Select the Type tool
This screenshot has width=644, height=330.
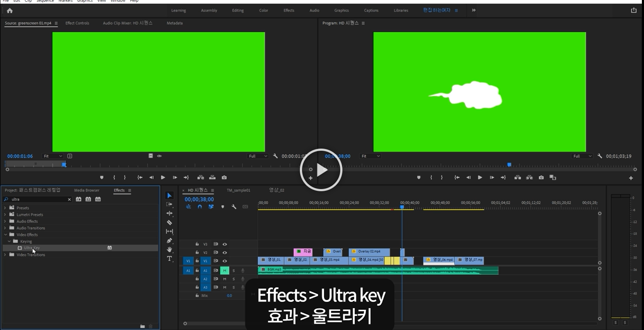point(169,258)
